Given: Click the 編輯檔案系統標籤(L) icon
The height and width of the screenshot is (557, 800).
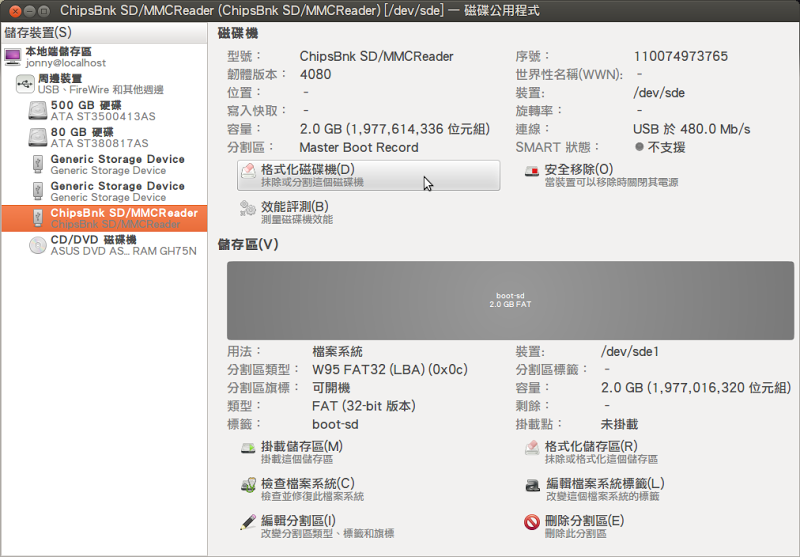Looking at the screenshot, I should tap(533, 485).
